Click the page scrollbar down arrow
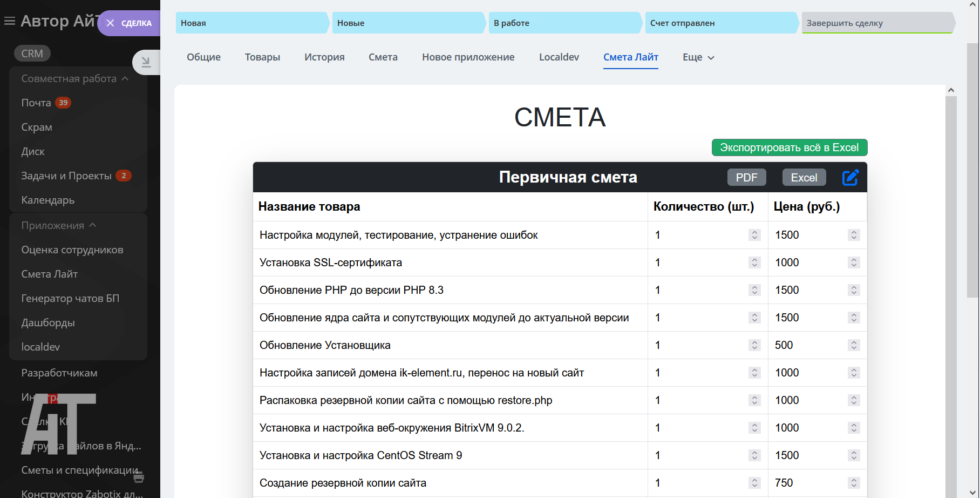Screen dimensions: 980x498 click(972, 493)
